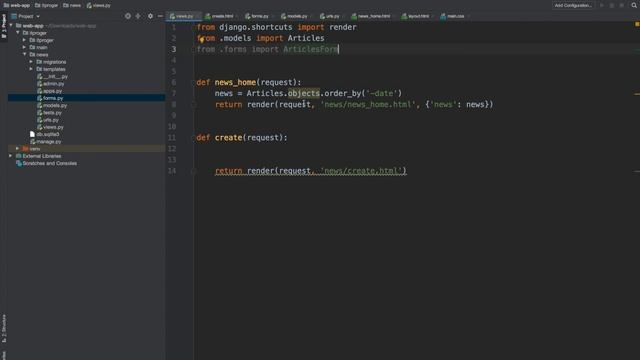Screen dimensions: 640x360
Task: Switch to the views.py editor tab
Action: pos(184,16)
